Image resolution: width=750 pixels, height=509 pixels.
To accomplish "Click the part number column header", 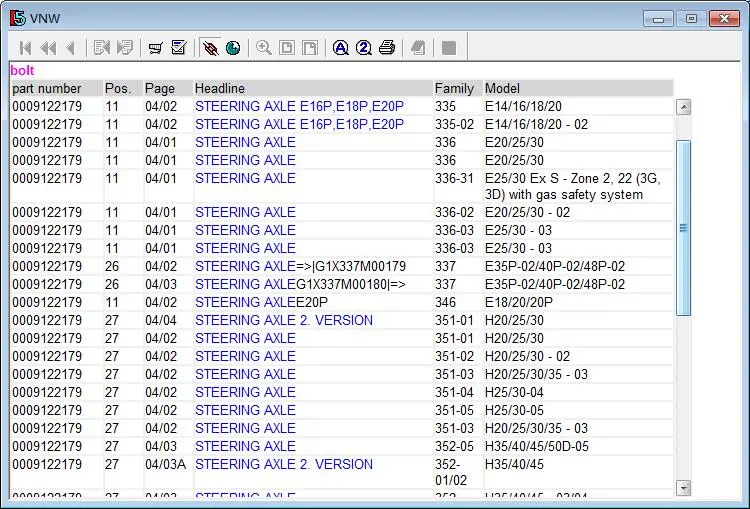I will [x=47, y=89].
